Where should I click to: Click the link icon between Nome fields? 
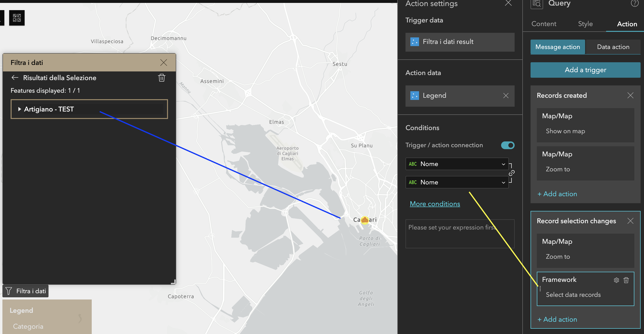[511, 173]
